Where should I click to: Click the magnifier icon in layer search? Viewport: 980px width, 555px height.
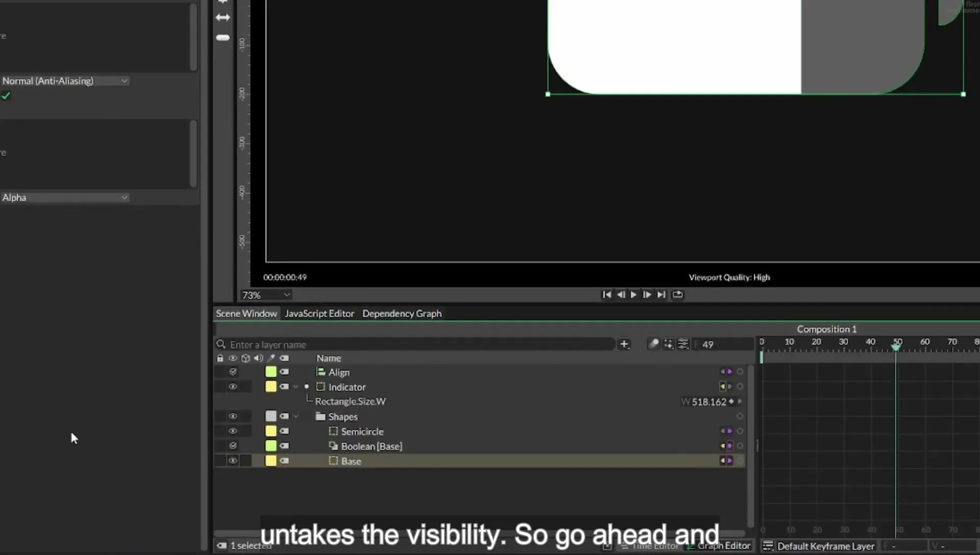(x=221, y=344)
